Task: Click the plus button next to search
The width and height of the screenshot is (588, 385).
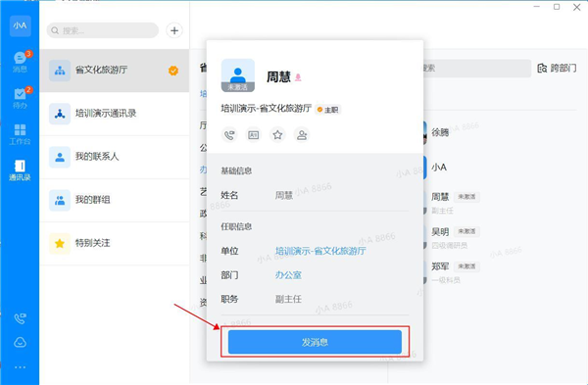Action: coord(174,30)
